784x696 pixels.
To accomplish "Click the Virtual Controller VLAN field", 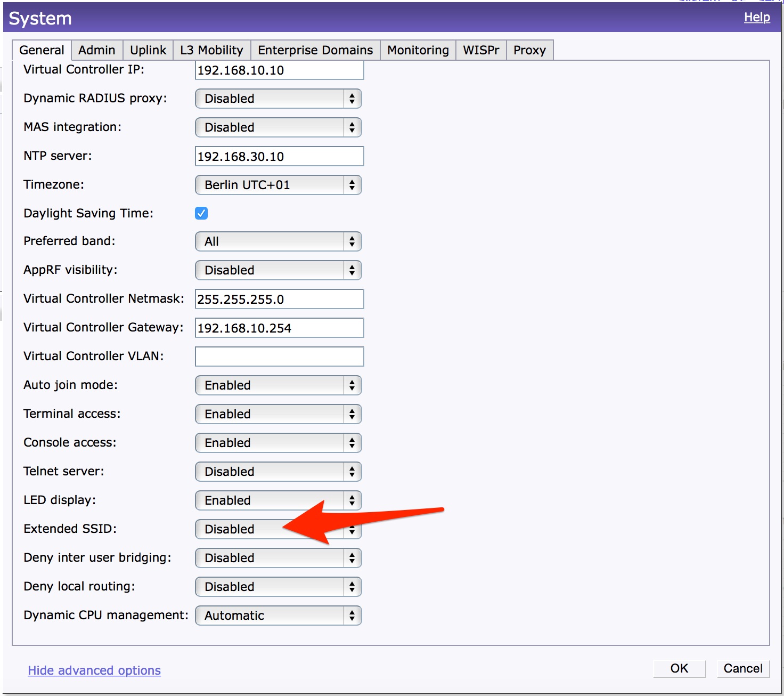I will [x=279, y=356].
